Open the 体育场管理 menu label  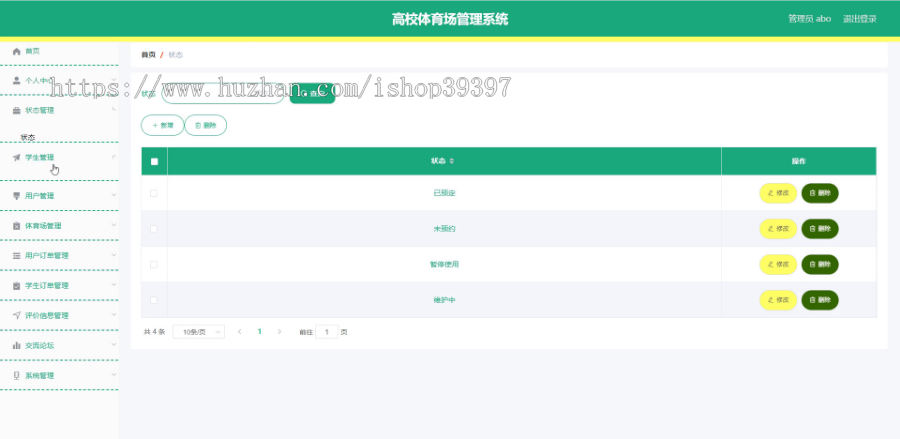43,226
